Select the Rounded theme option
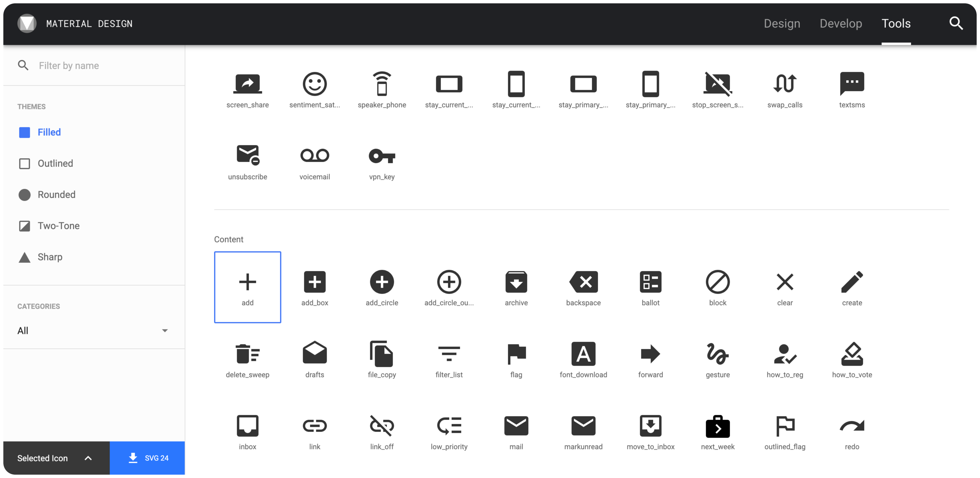The image size is (980, 478). tap(56, 195)
